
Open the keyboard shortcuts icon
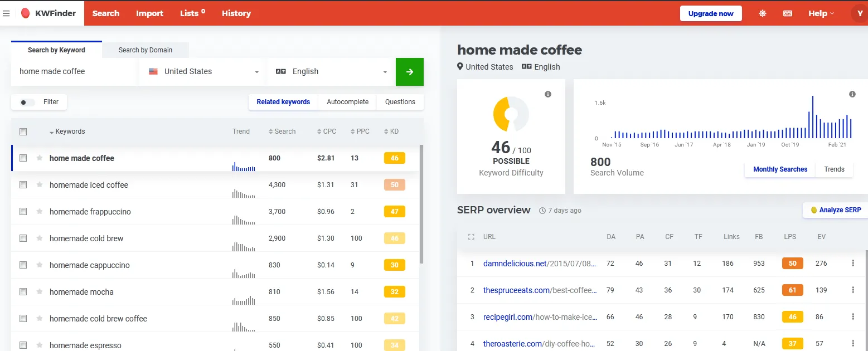[788, 13]
